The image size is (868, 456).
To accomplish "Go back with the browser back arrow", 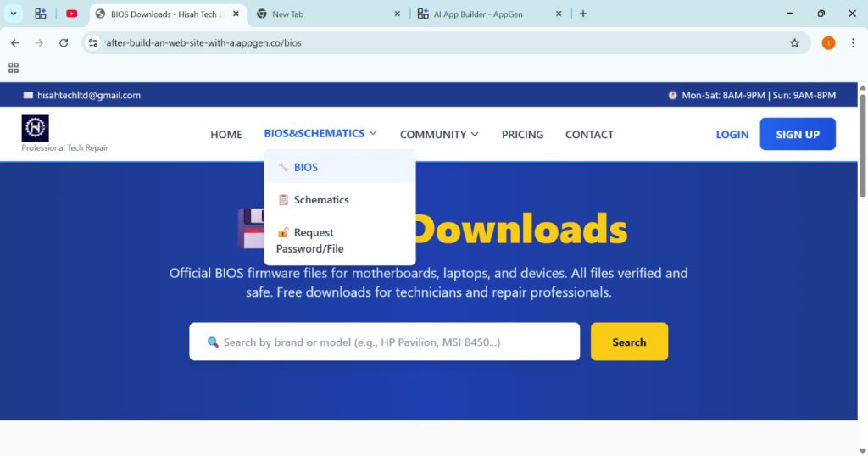I will click(14, 42).
